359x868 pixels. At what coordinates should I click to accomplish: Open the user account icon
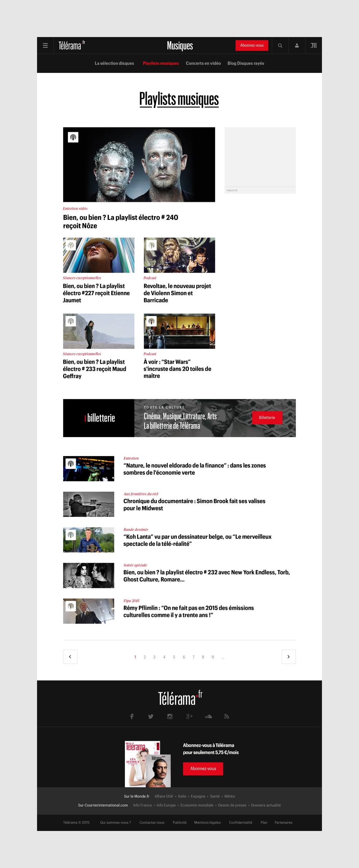(297, 46)
